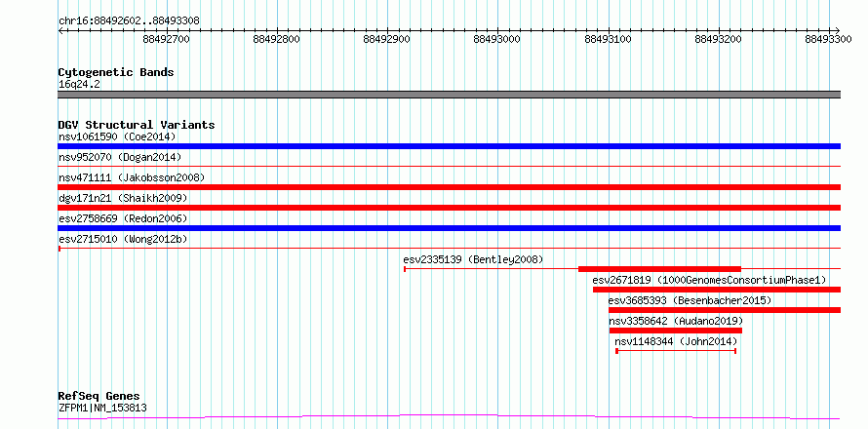Click the red nsv3358642 variant bar
The width and height of the screenshot is (868, 429).
click(675, 331)
